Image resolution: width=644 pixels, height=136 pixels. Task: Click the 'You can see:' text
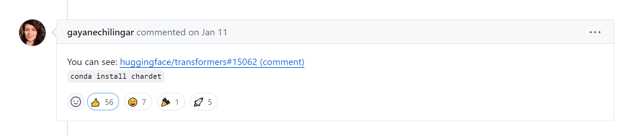92,62
